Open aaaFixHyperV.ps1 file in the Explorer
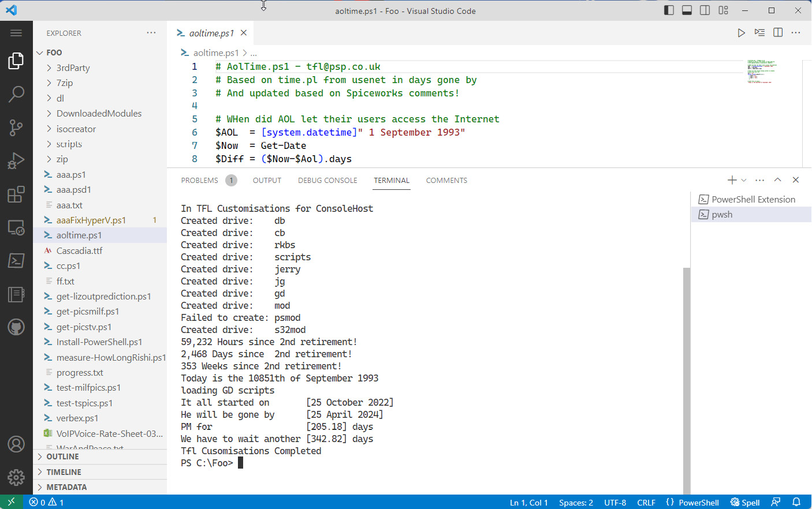812x509 pixels. coord(100,220)
